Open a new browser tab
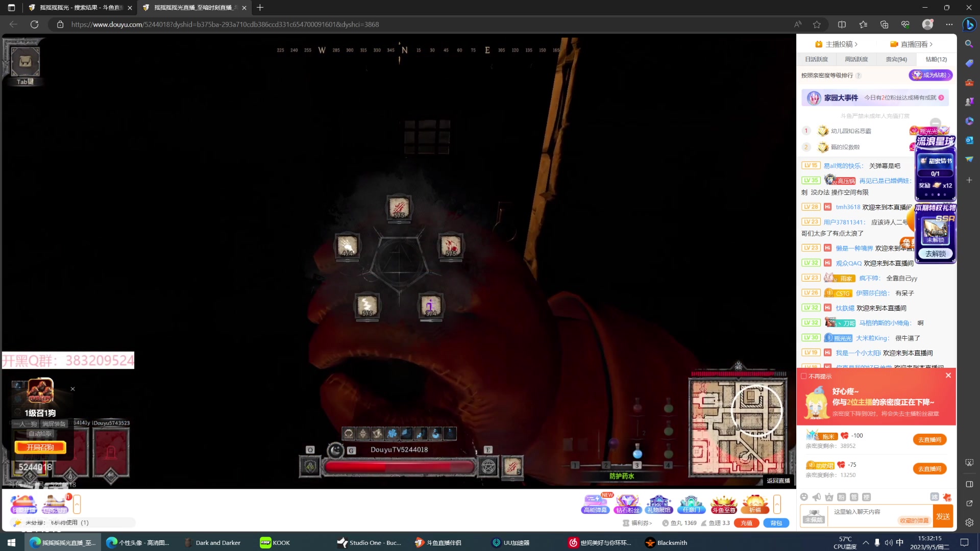Viewport: 980px width, 551px height. coord(260,8)
